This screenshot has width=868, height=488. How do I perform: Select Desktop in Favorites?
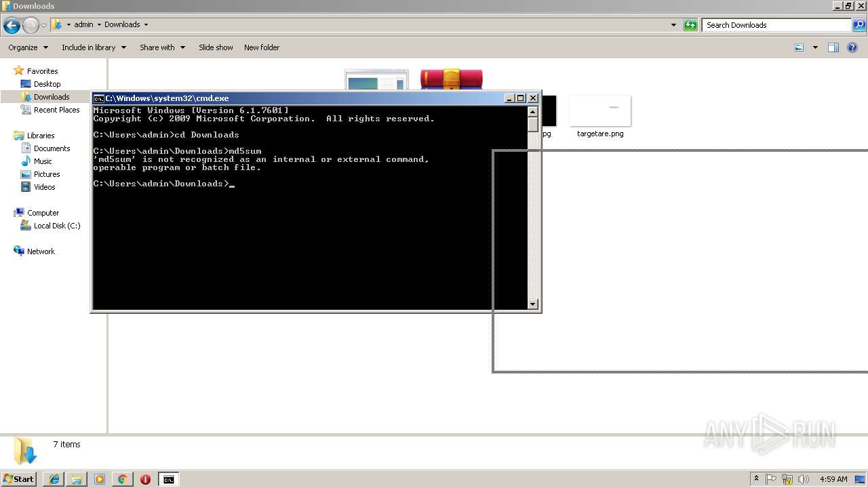[47, 84]
